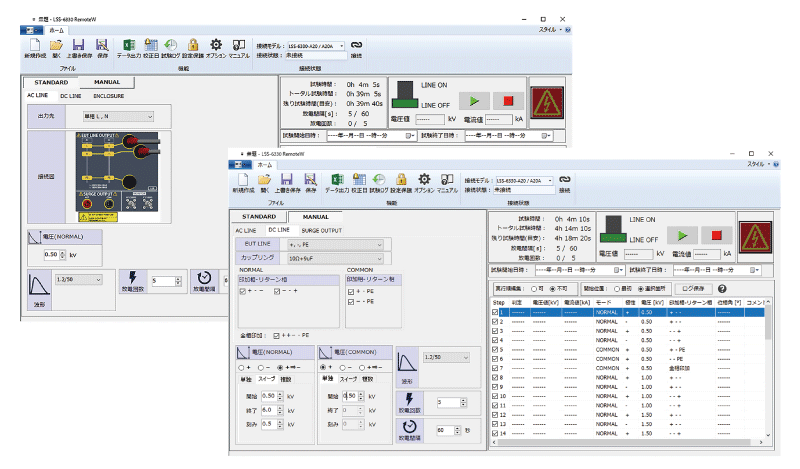The height and width of the screenshot is (469, 800).
Task: Open test end date picker in front window
Action: tap(756, 270)
